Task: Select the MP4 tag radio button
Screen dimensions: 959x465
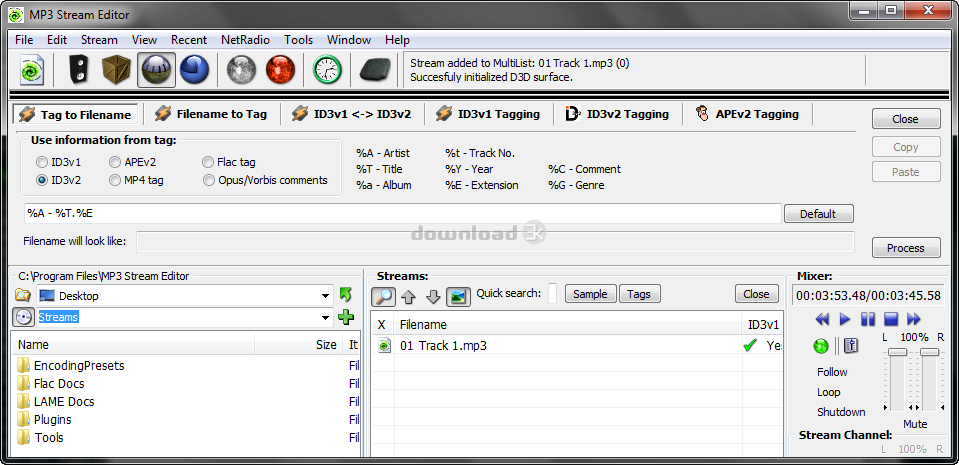Action: click(115, 180)
